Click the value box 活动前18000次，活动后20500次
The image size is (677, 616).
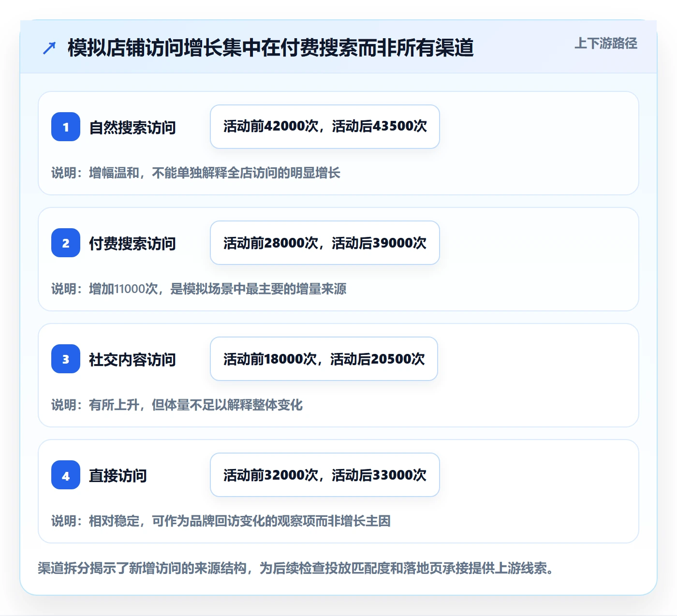(324, 359)
